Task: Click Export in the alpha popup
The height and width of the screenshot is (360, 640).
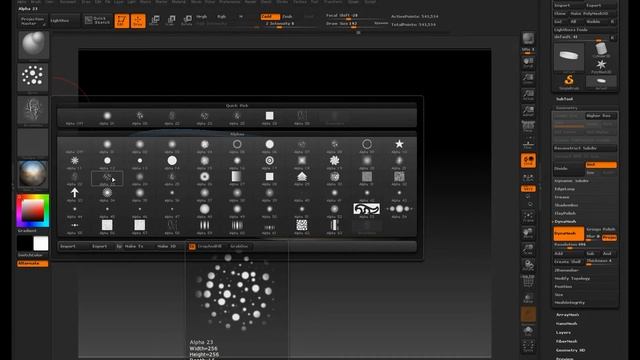Action: (100, 246)
